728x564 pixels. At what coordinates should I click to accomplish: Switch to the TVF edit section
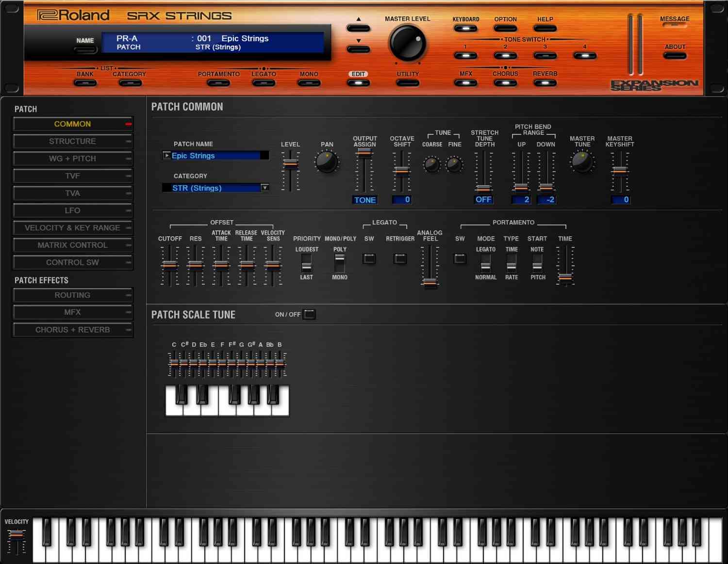click(x=72, y=176)
